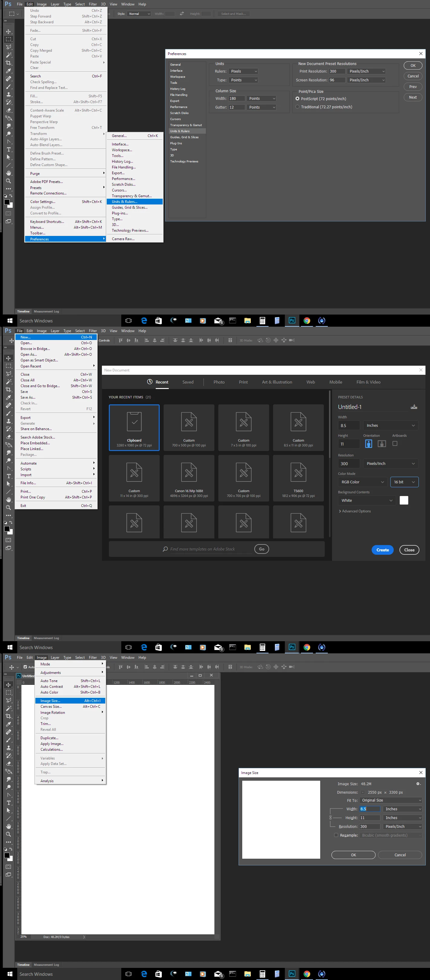Click save preset icon beside Untitled-1 name

[x=414, y=407]
